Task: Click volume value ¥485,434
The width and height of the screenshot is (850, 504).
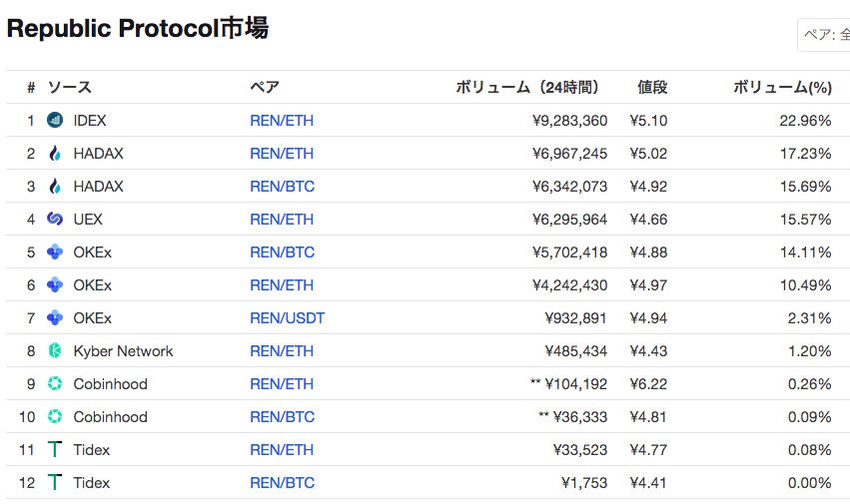Action: tap(575, 351)
